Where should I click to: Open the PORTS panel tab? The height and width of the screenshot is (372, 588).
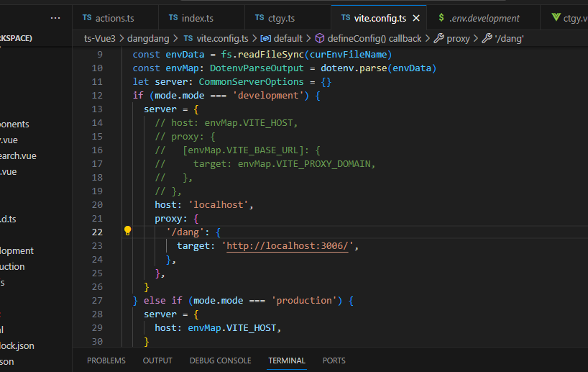tap(334, 360)
